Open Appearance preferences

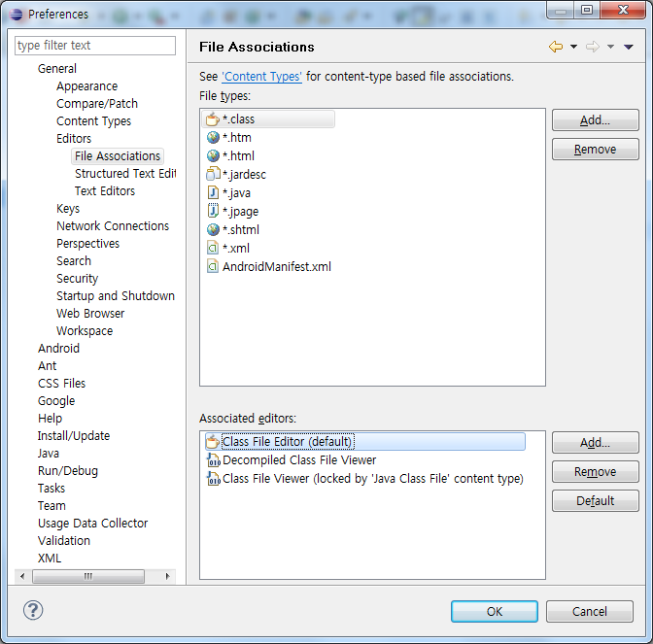pyautogui.click(x=87, y=86)
